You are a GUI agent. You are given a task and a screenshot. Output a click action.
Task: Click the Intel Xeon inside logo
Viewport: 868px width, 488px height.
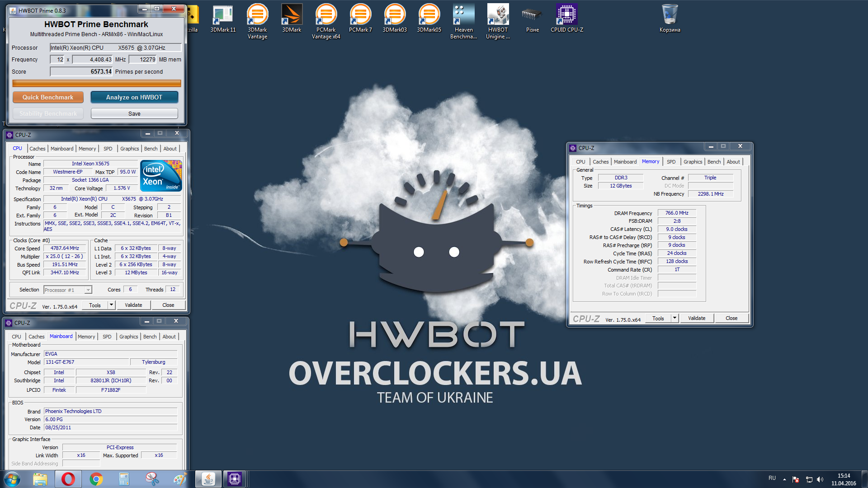point(161,176)
